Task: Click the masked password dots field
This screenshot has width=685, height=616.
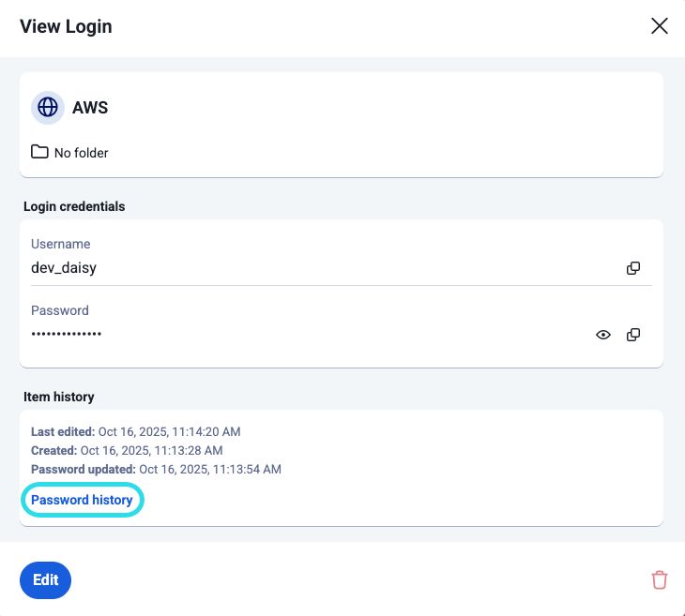Action: coord(67,334)
